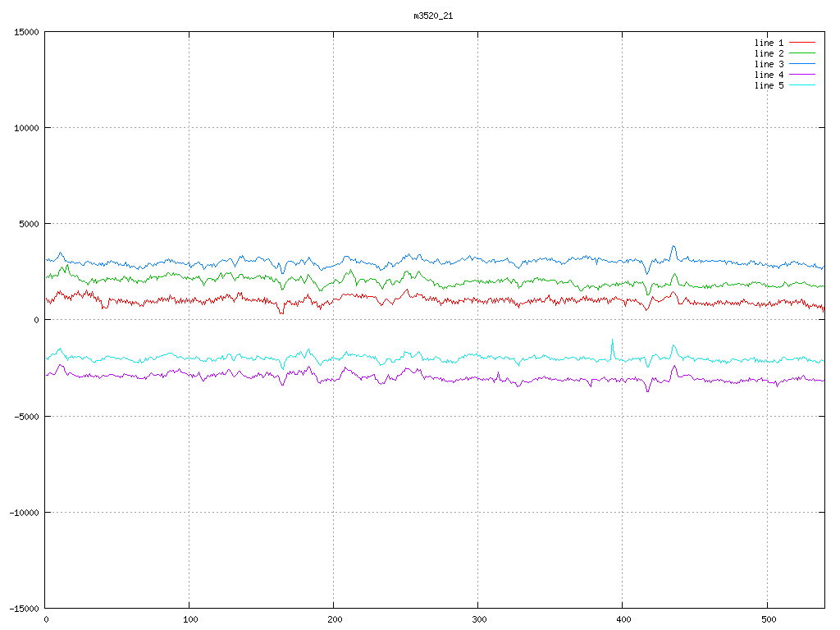
Task: Click the blue line 3 legend sample
Action: [802, 64]
